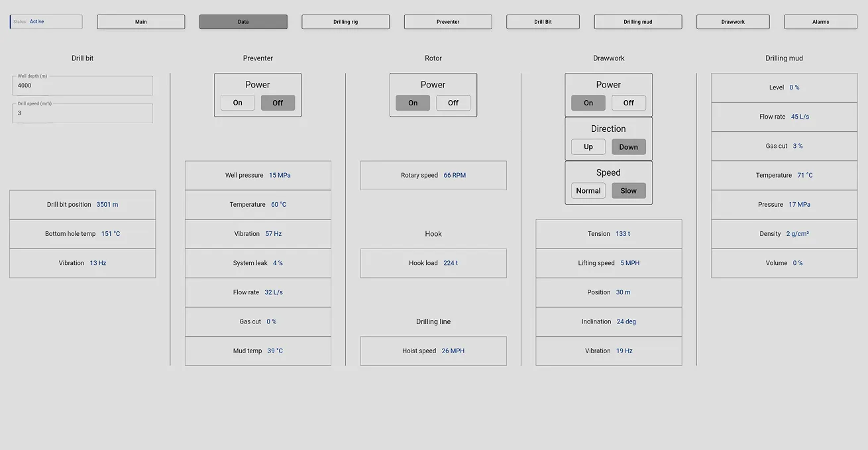Click the Status Active indicator
The image size is (868, 450).
tap(44, 21)
